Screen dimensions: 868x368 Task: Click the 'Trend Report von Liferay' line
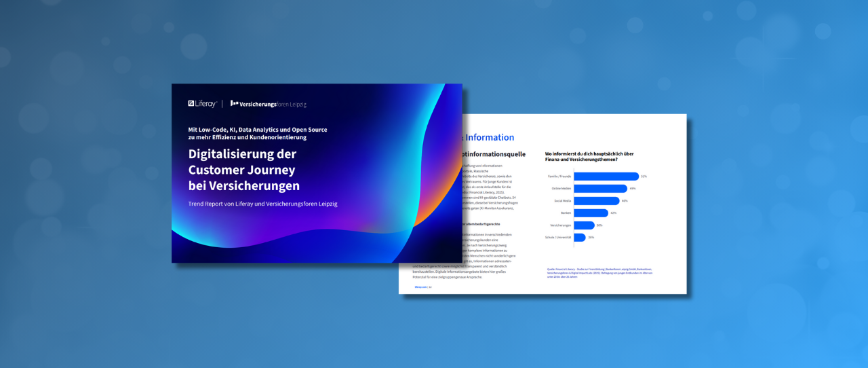tap(262, 204)
